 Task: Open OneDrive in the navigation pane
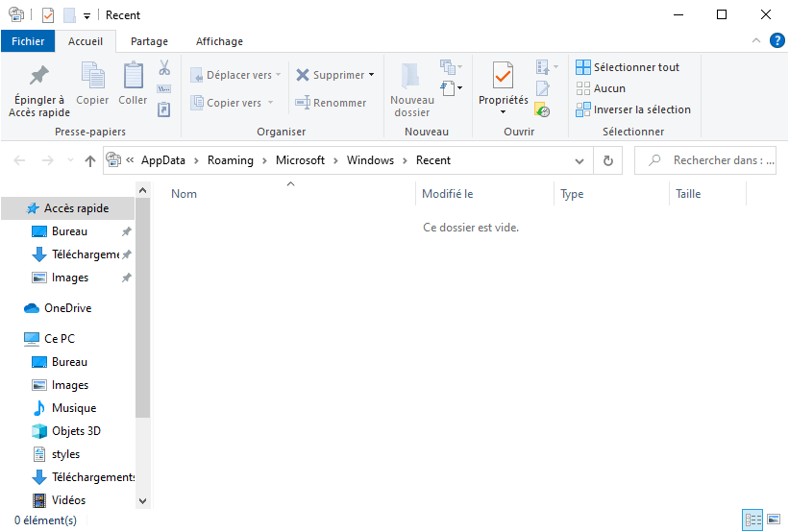[67, 308]
